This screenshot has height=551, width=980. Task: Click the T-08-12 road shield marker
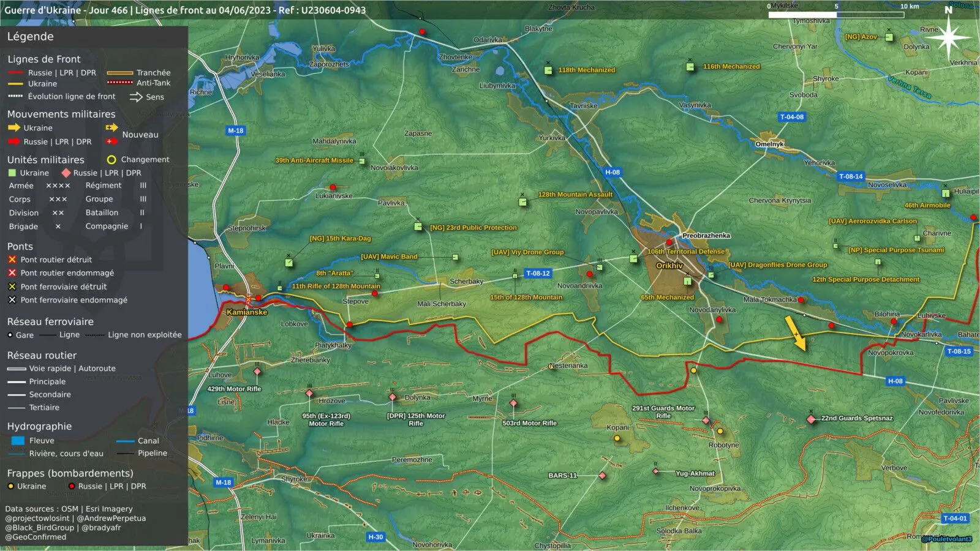click(538, 274)
